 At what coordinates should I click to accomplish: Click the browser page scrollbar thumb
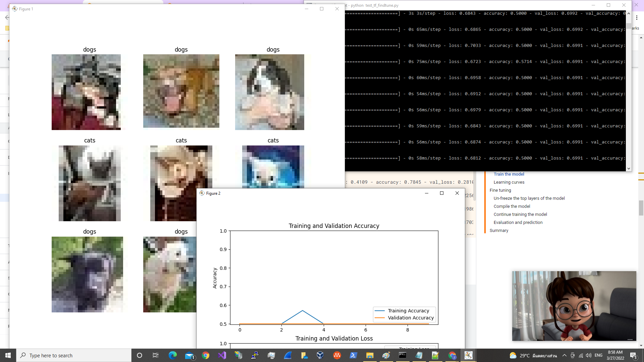tap(641, 208)
